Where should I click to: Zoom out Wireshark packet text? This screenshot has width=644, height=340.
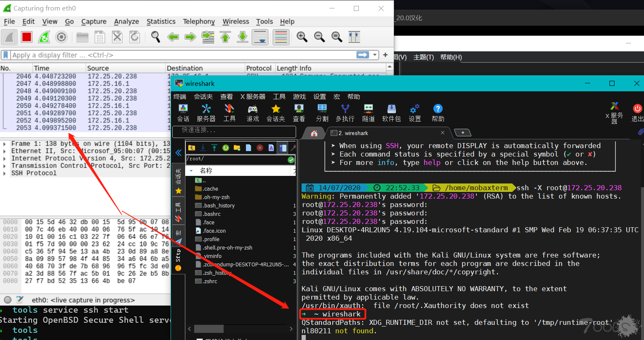click(319, 37)
